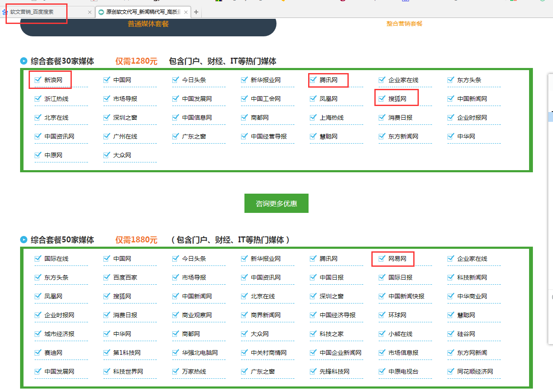Click the 综合套餐30家媒体 heading text

tap(62, 61)
